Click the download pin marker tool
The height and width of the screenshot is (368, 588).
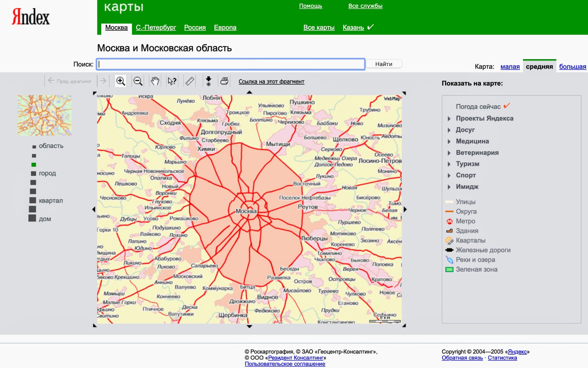tap(208, 81)
